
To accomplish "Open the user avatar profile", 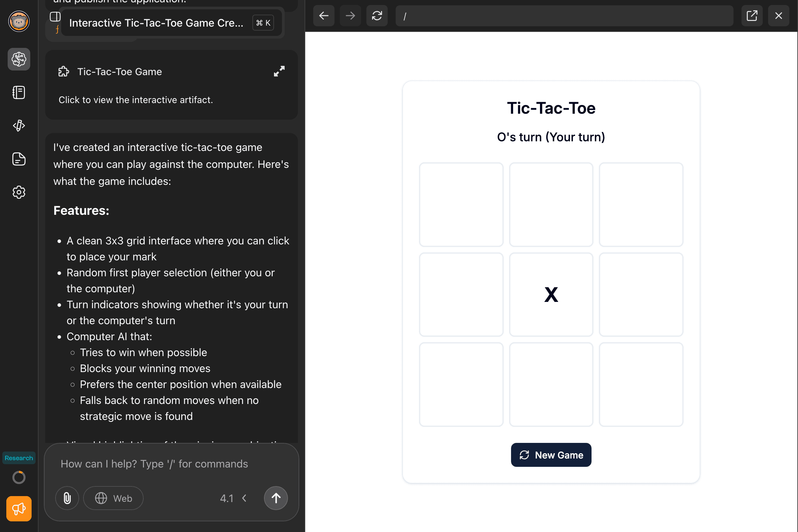I will pyautogui.click(x=19, y=21).
